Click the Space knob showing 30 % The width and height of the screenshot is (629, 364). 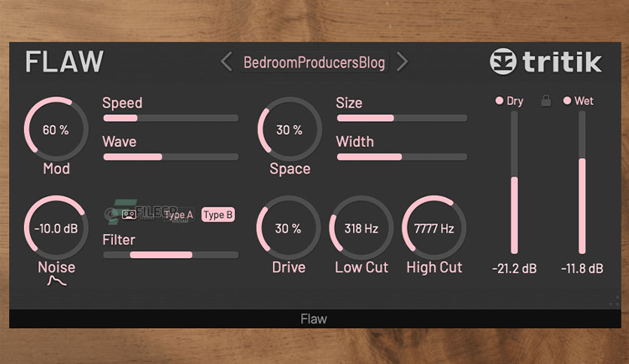click(x=289, y=129)
